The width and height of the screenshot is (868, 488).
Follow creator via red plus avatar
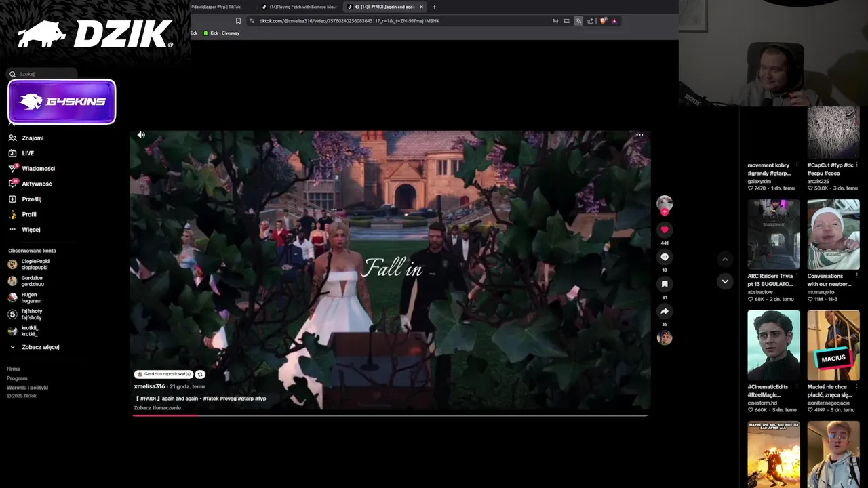click(665, 212)
